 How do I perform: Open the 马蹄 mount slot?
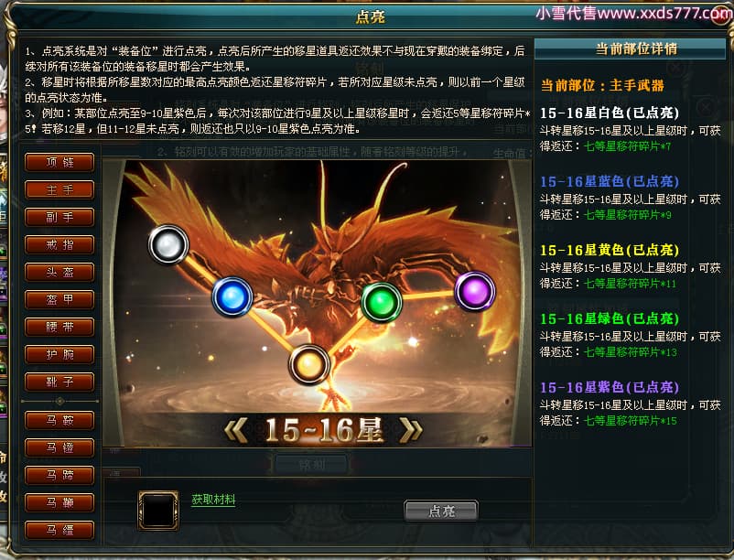click(x=59, y=475)
